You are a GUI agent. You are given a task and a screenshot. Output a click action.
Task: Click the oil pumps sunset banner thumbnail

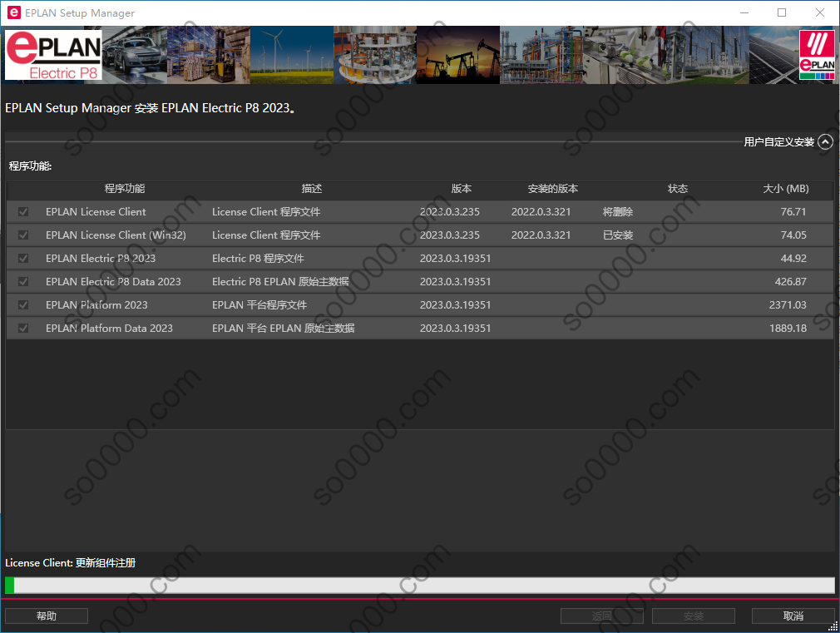pos(458,55)
